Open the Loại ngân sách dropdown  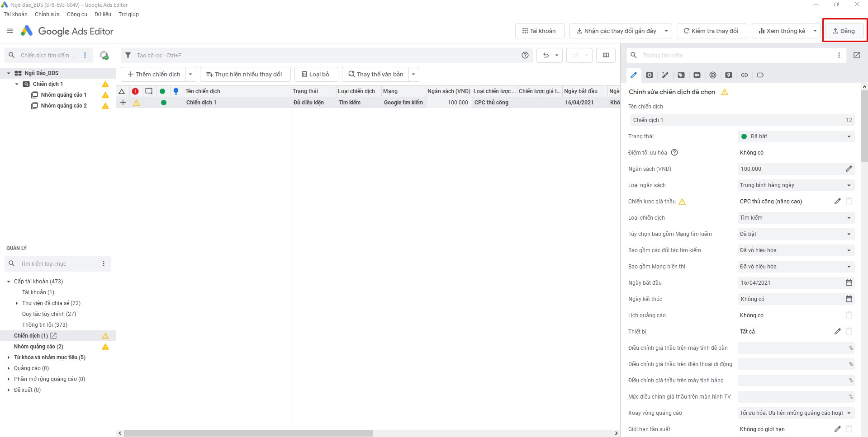coord(796,185)
